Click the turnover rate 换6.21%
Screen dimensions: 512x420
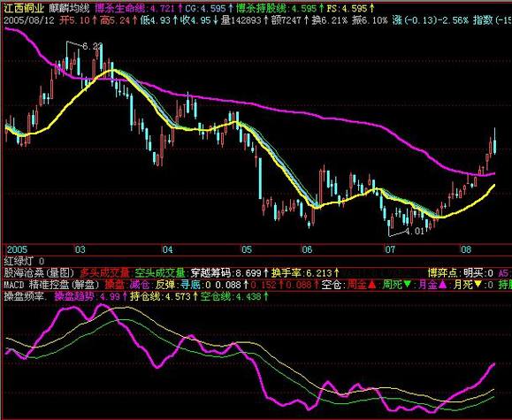[x=330, y=20]
